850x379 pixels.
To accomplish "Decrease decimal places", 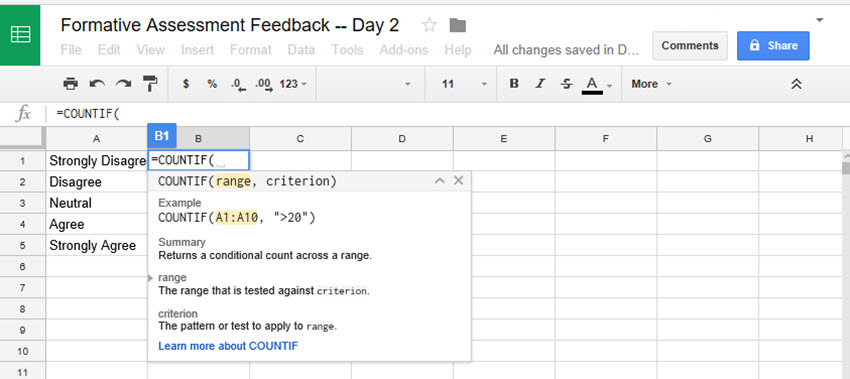I will click(237, 84).
